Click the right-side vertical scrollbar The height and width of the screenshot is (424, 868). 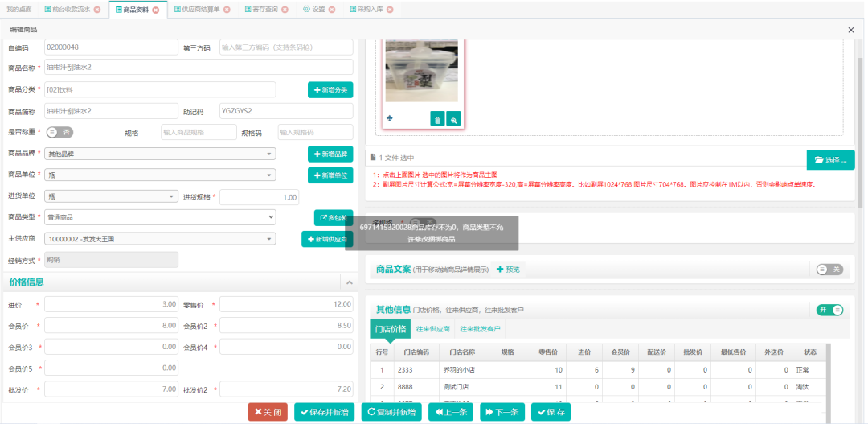coord(860,121)
